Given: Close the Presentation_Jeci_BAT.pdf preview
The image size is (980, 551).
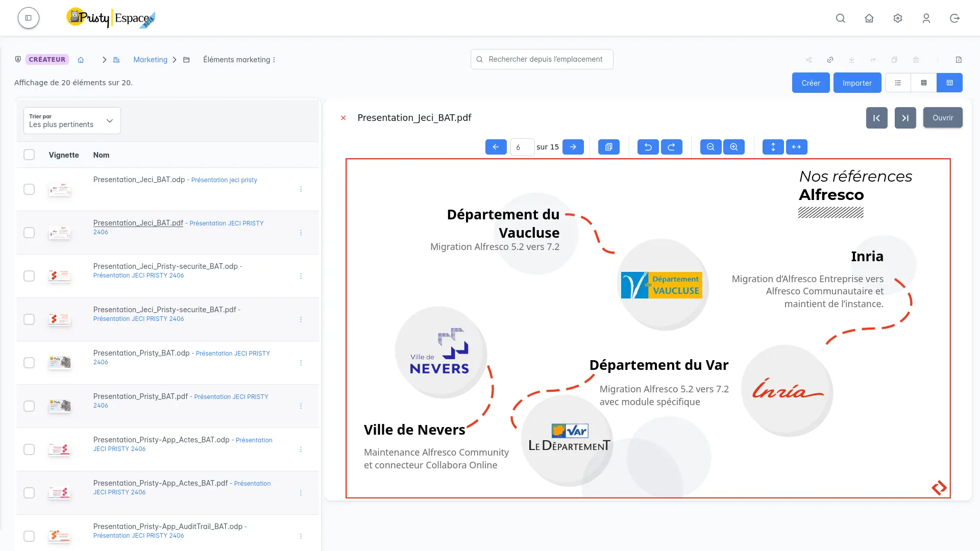Looking at the screenshot, I should point(344,118).
